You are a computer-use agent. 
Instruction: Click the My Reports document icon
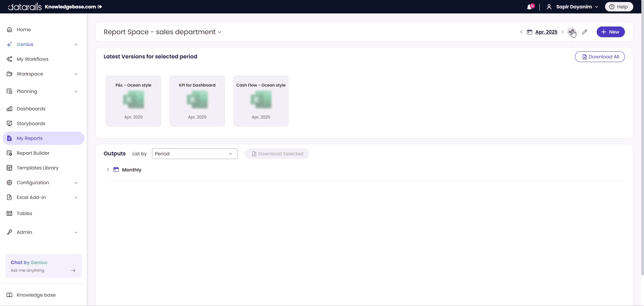pos(9,138)
